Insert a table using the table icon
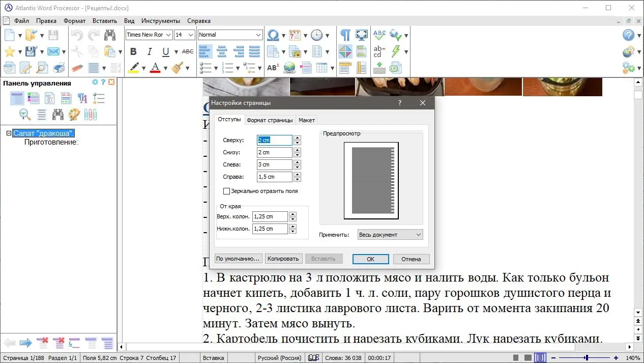The width and height of the screenshot is (644, 363). pos(323,67)
